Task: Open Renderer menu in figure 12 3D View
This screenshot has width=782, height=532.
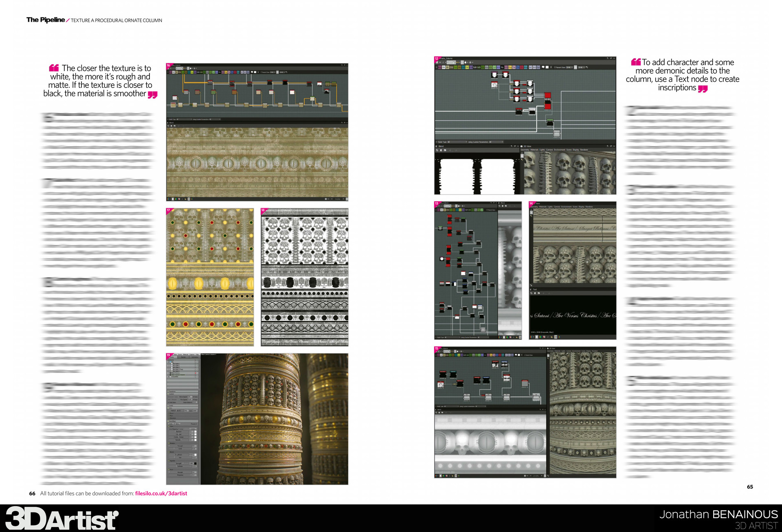Action: 584,150
